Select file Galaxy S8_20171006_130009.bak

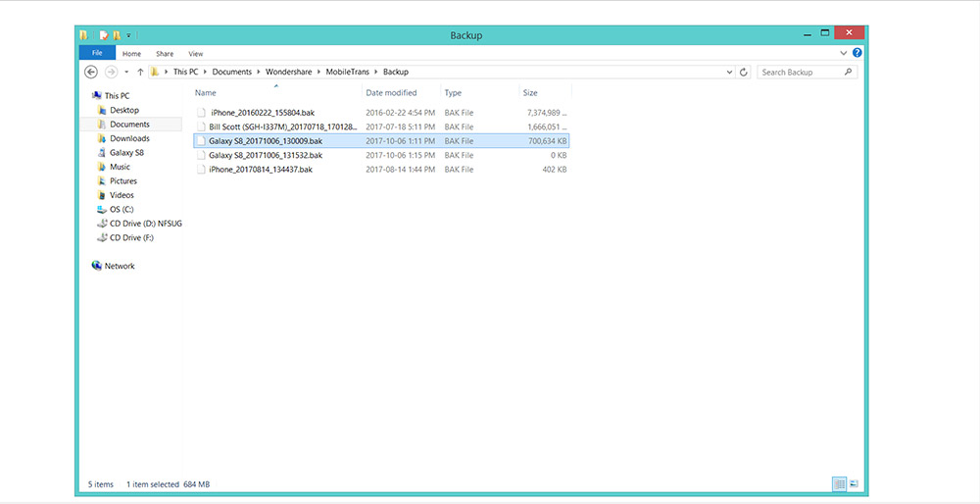381,140
